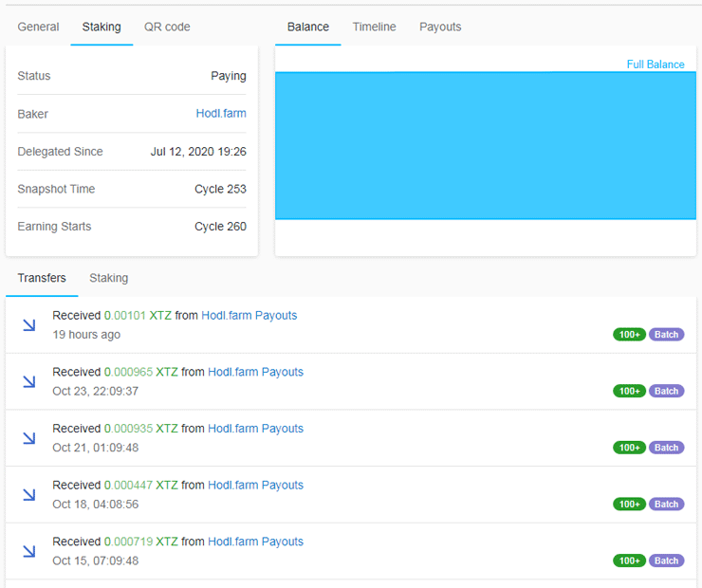Click the received arrow icon for Oct 15 transfer
Viewport: 702px width, 588px height.
click(29, 551)
